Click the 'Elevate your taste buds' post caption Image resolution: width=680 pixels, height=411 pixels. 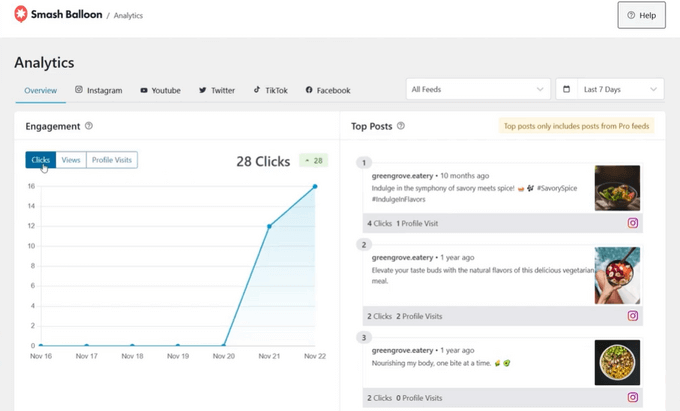pyautogui.click(x=483, y=275)
